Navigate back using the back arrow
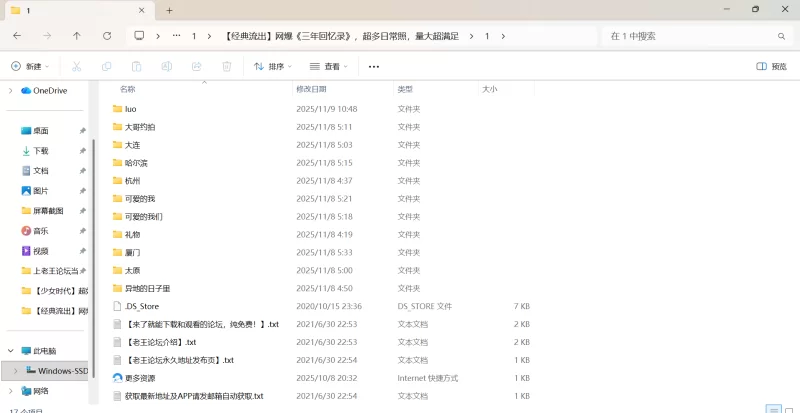Image resolution: width=800 pixels, height=413 pixels. tap(17, 35)
